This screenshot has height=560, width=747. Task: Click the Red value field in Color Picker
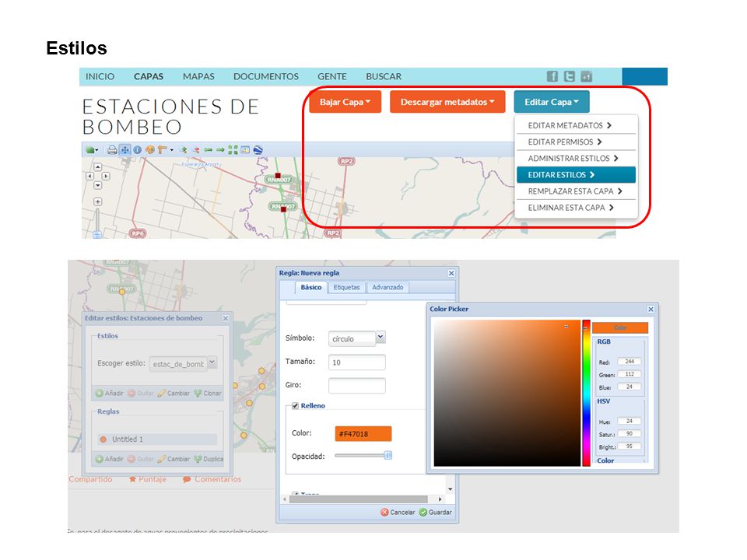point(630,362)
